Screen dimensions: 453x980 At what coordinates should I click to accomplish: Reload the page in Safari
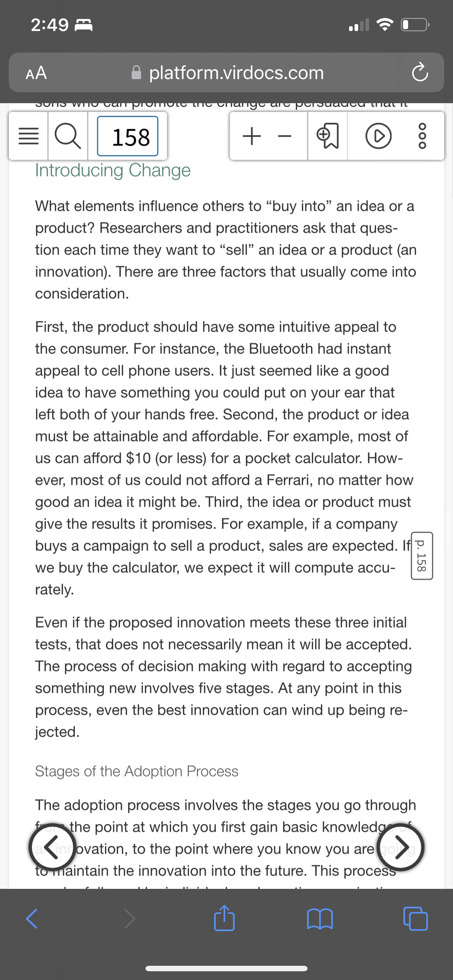420,73
